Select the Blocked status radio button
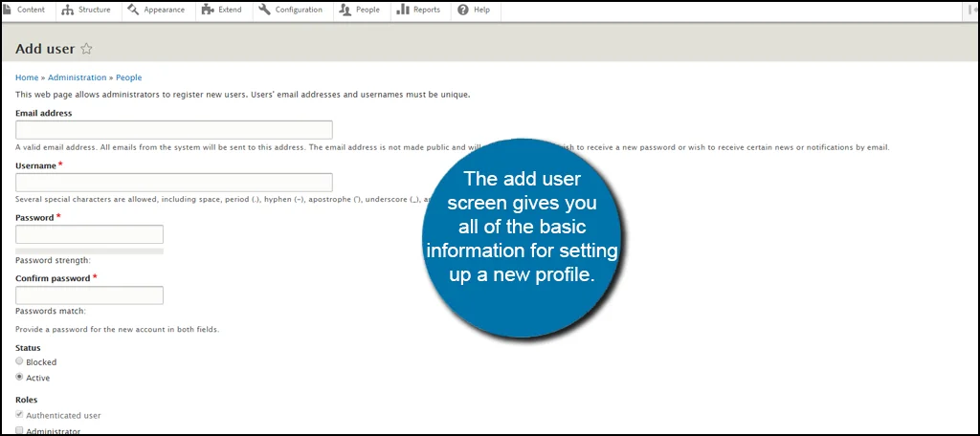The height and width of the screenshot is (436, 980). (19, 361)
